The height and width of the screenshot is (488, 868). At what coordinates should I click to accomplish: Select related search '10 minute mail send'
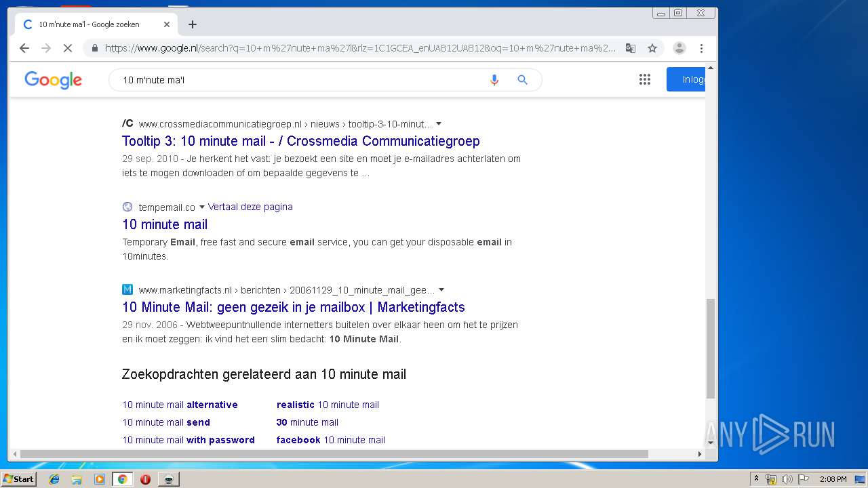pyautogui.click(x=166, y=422)
